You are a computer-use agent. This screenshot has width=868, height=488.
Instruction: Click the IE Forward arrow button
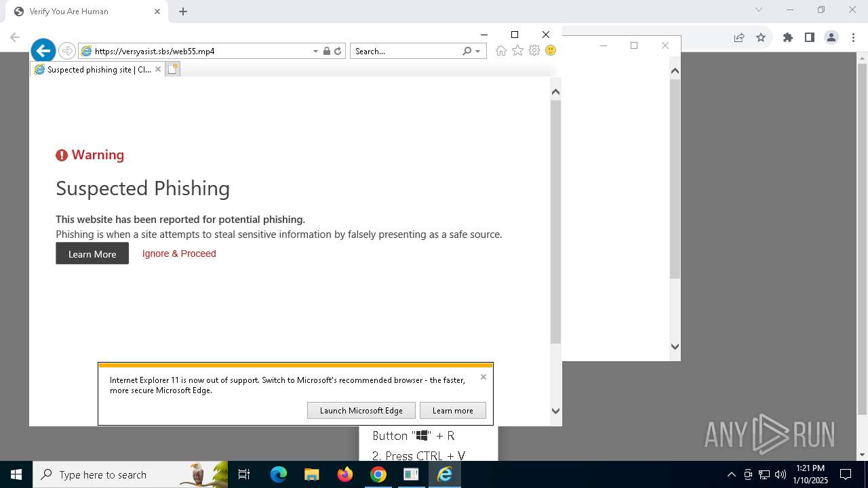coord(66,51)
